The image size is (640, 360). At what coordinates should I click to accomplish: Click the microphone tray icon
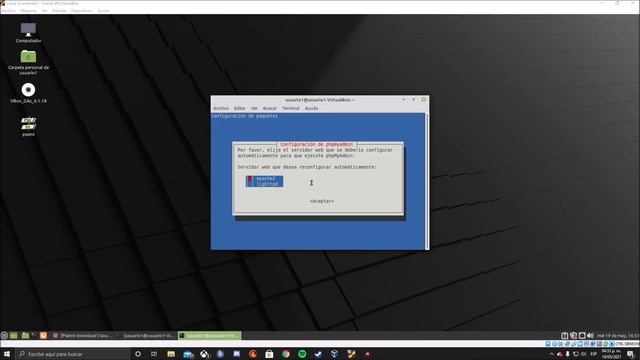click(567, 354)
